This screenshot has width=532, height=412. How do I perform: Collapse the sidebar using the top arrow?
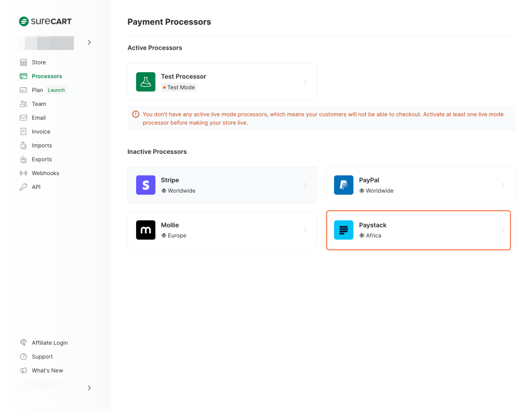[89, 42]
